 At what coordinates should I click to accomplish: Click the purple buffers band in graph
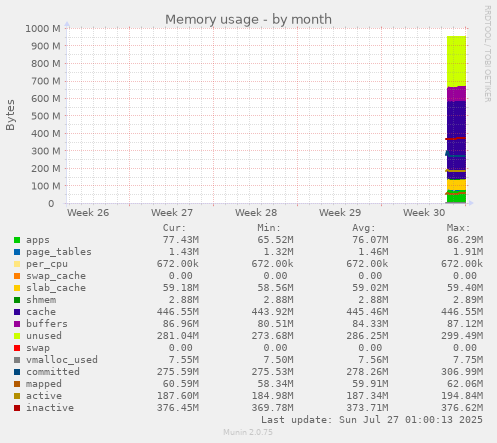tap(456, 94)
